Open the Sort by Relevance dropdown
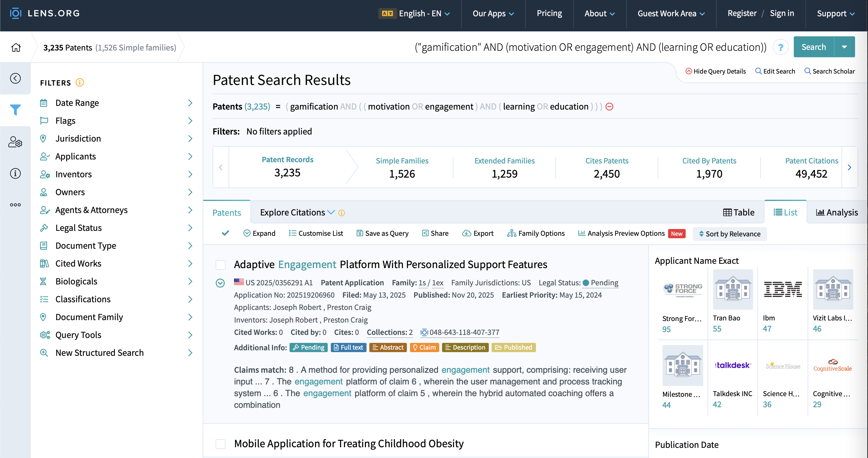Viewport: 868px width, 458px height. click(729, 234)
